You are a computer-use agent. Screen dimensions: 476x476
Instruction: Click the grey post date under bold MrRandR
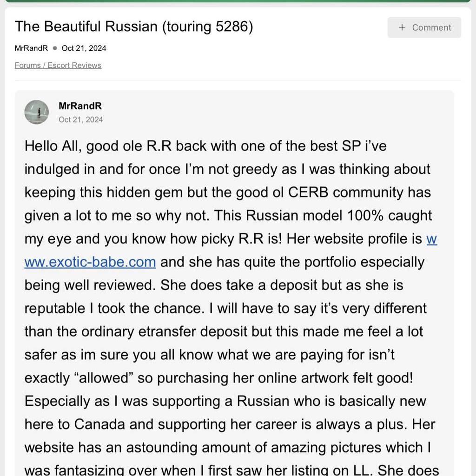pos(81,119)
